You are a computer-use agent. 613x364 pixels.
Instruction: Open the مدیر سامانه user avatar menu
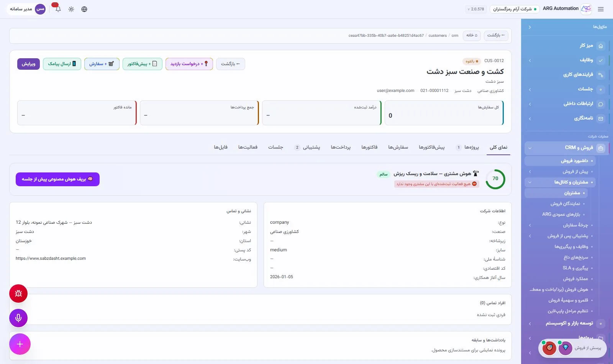40,9
